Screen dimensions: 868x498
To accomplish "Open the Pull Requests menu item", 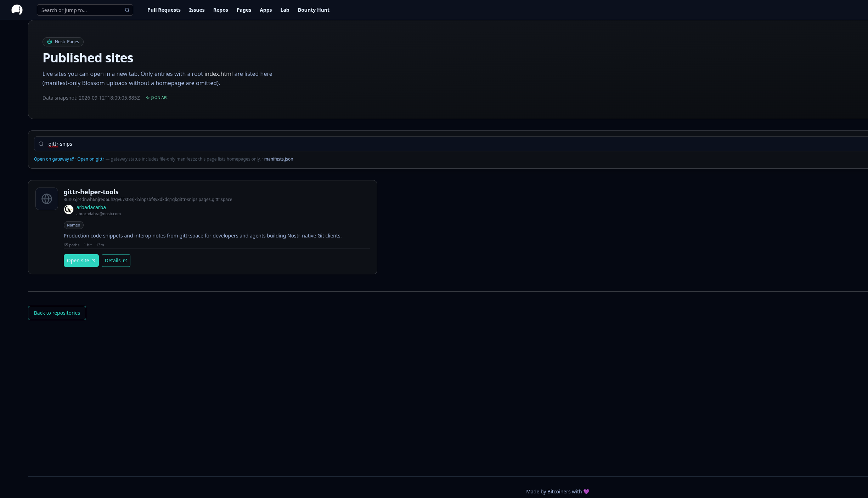I will pos(164,10).
